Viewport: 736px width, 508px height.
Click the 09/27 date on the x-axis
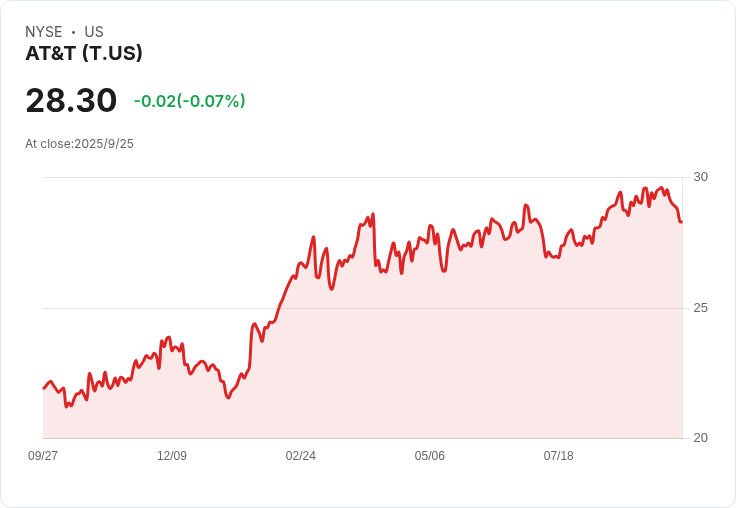(43, 456)
